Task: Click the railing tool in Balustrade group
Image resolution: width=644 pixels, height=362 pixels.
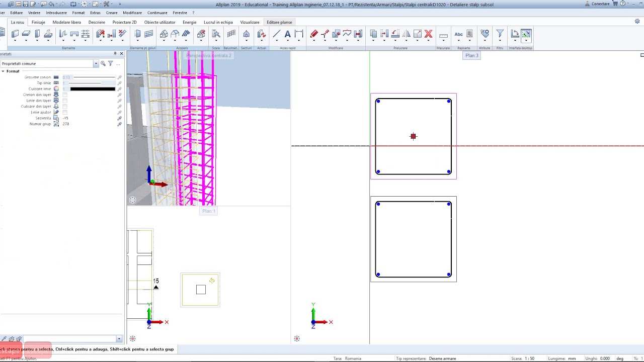Action: pos(231,34)
